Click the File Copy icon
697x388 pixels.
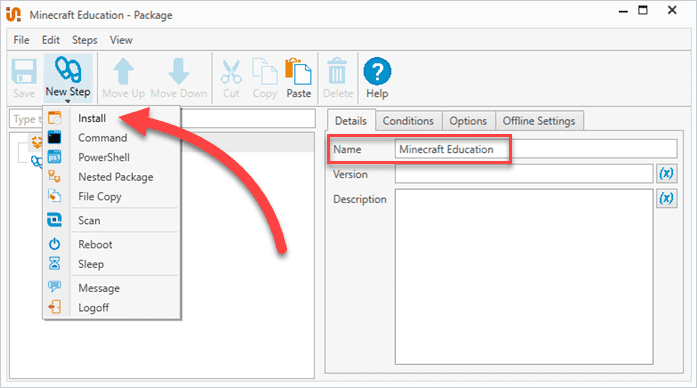55,196
